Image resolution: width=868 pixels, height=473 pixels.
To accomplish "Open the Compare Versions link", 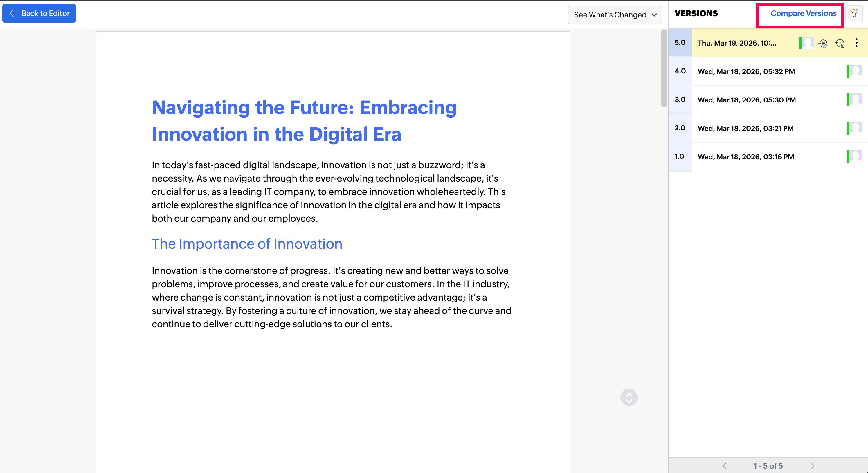I will tap(803, 13).
